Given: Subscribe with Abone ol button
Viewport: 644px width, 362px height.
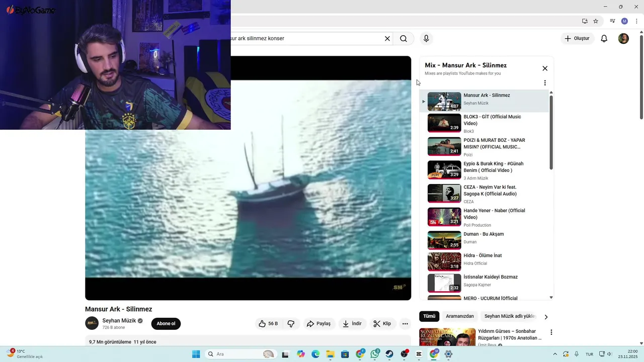Looking at the screenshot, I should 166,324.
